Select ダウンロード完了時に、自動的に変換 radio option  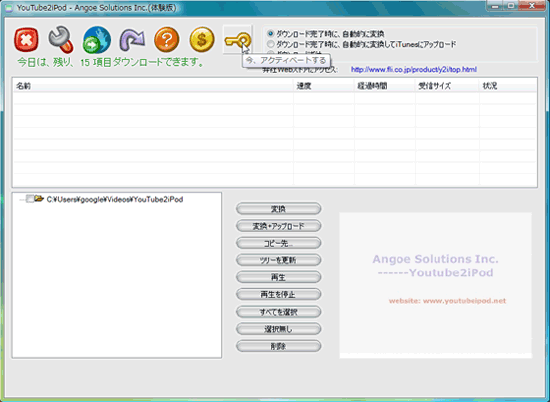270,34
